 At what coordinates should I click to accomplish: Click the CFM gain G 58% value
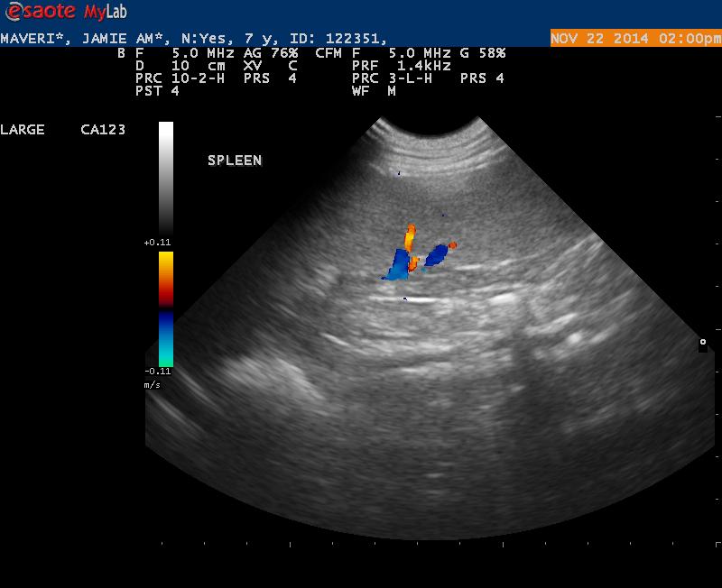pyautogui.click(x=482, y=53)
